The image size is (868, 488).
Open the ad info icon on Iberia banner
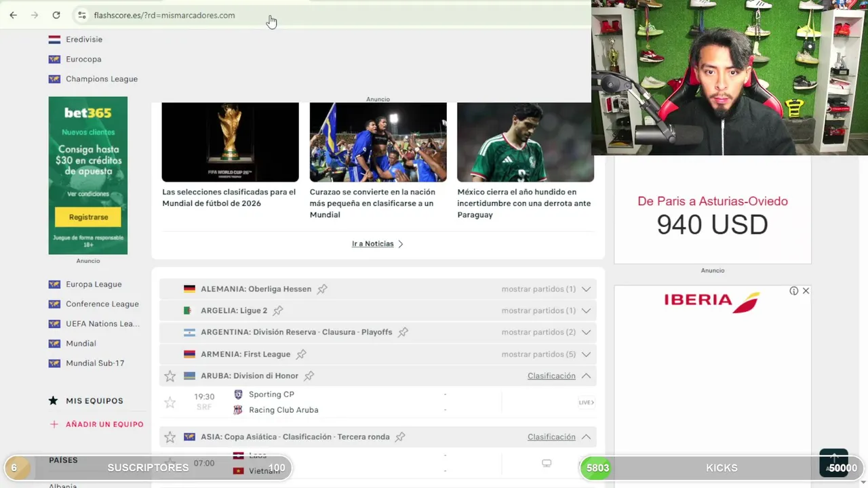[793, 291]
